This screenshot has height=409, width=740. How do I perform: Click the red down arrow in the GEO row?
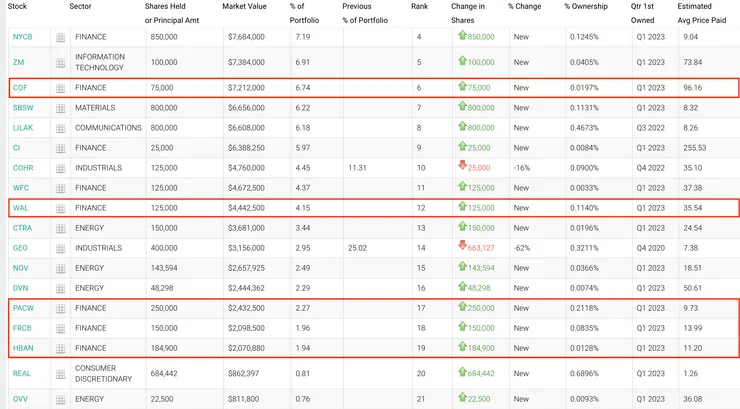pyautogui.click(x=462, y=247)
